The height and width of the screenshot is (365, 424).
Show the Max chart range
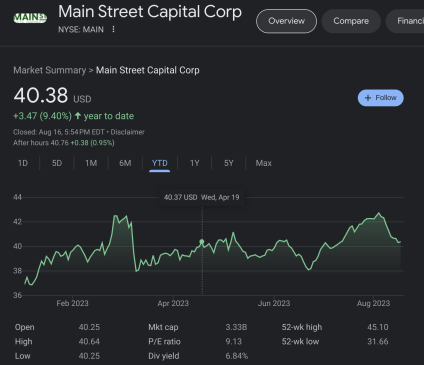pos(264,163)
